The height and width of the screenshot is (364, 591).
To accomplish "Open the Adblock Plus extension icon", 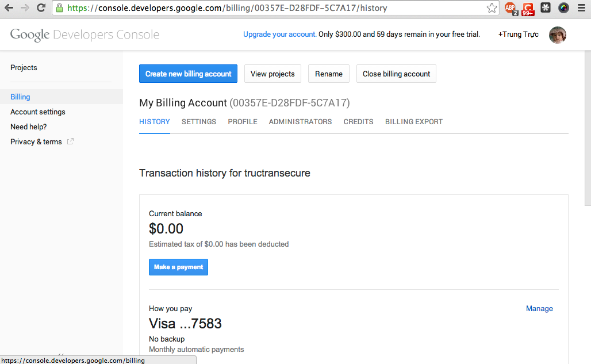I will (x=510, y=8).
